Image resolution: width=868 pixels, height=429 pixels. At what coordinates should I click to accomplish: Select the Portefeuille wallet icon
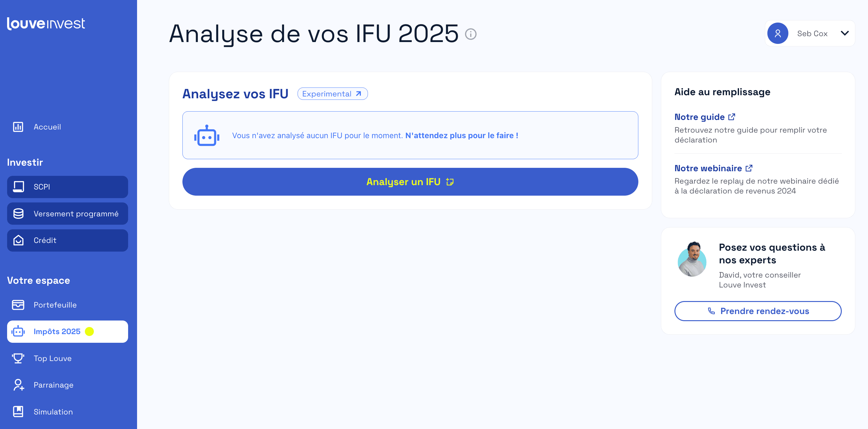19,304
